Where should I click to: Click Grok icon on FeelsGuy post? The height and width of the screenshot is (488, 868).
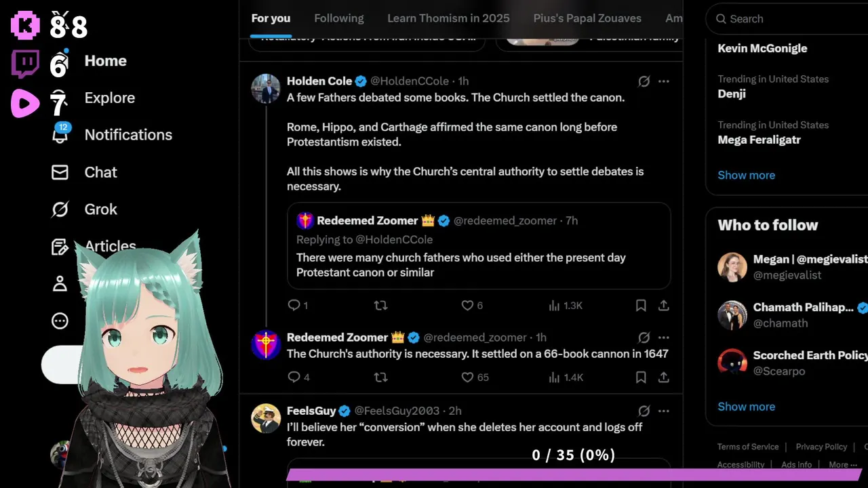[644, 411]
